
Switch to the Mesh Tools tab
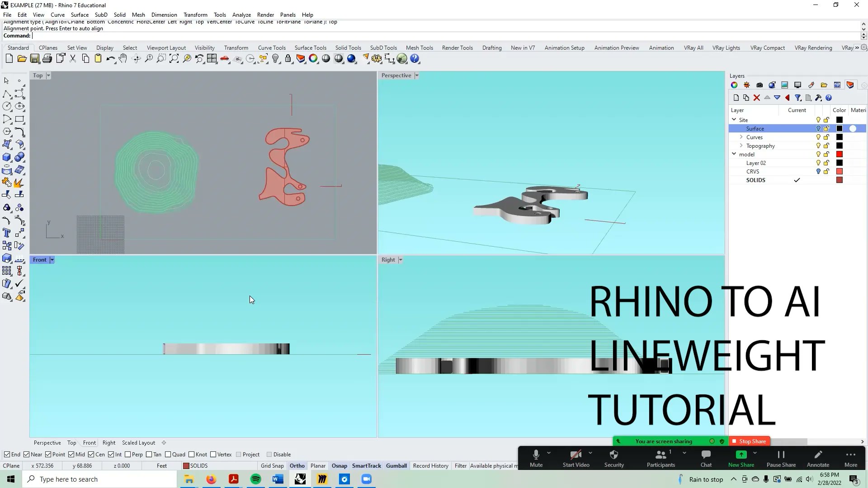click(420, 47)
